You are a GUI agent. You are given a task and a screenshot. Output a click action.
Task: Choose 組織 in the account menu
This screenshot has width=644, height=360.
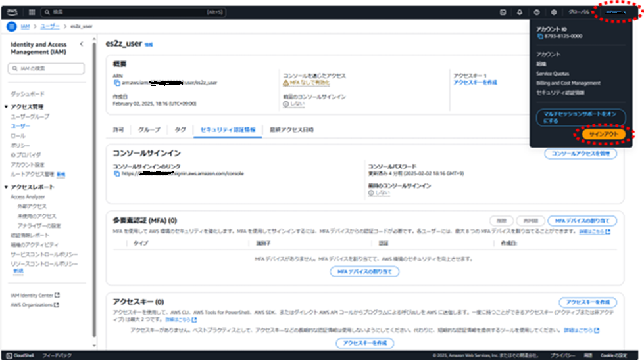pyautogui.click(x=541, y=64)
